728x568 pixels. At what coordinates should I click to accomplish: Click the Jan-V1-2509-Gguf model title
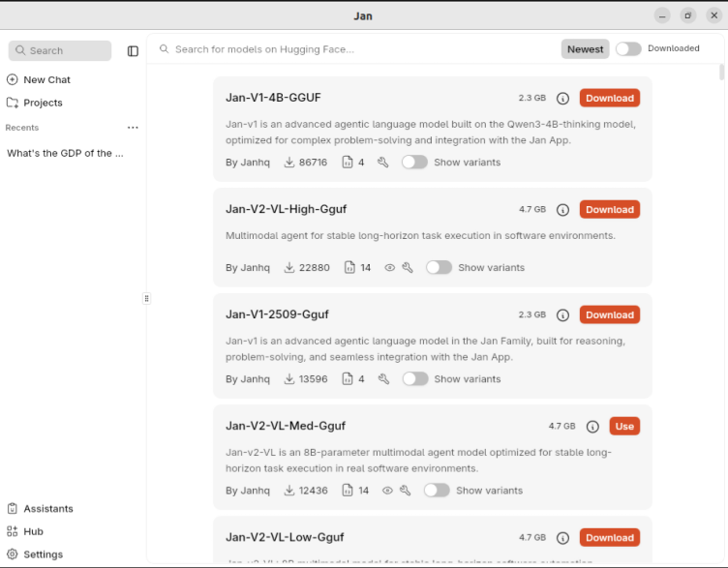coord(277,314)
